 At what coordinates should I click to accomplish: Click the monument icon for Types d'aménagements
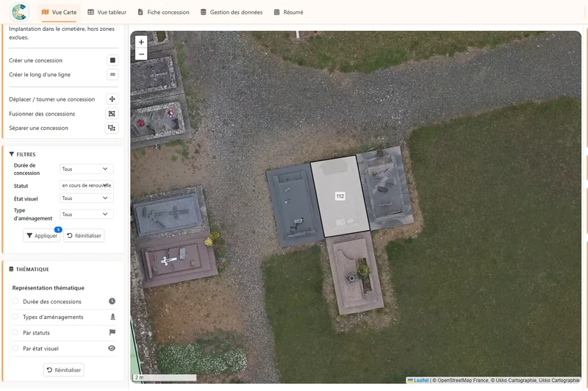(112, 317)
